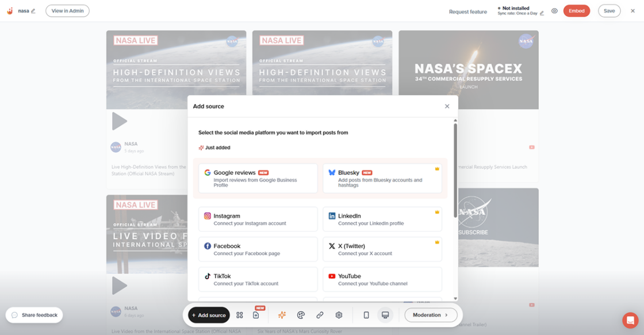Close the Add source dialog
Viewport: 644px width, 335px height.
[x=447, y=106]
